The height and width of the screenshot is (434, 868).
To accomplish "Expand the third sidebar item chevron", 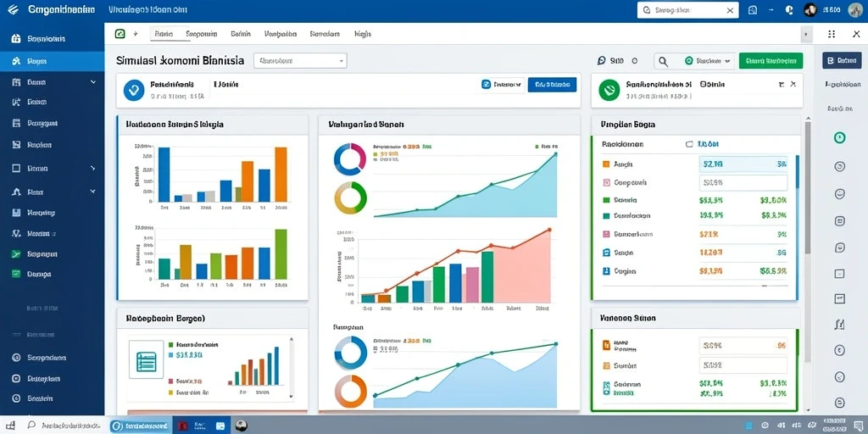I will (x=93, y=82).
